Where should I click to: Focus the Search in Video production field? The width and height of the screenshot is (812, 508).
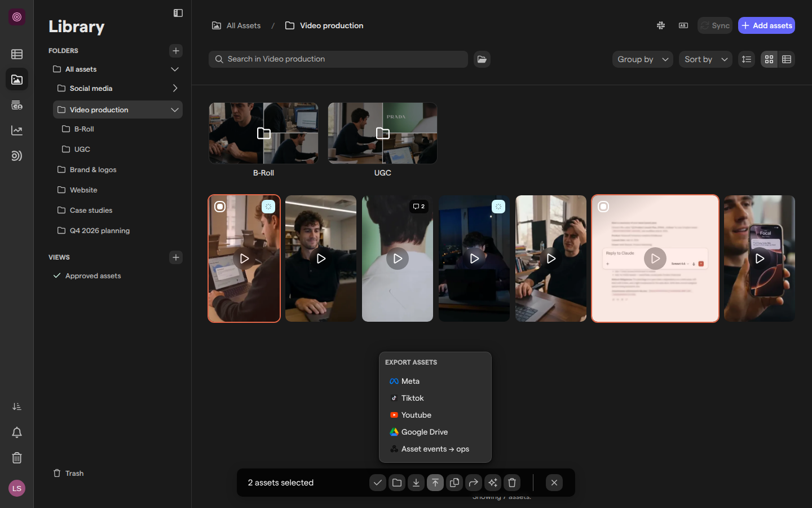(x=338, y=59)
